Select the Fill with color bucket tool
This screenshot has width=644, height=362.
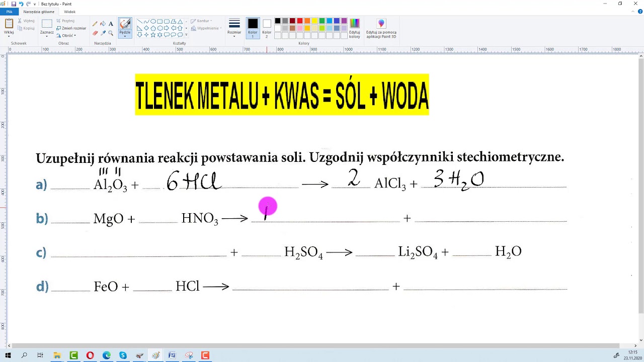click(x=103, y=24)
